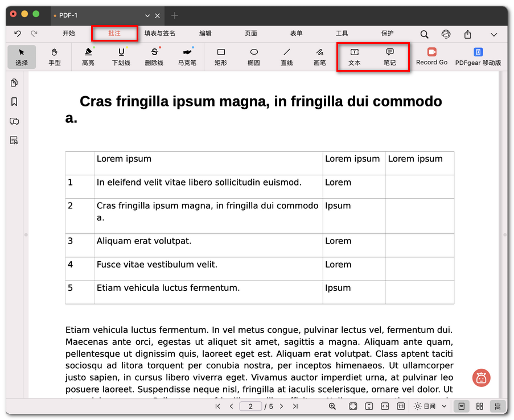Activate the 删除线 strikethrough tool
The height and width of the screenshot is (420, 514).
tap(154, 56)
